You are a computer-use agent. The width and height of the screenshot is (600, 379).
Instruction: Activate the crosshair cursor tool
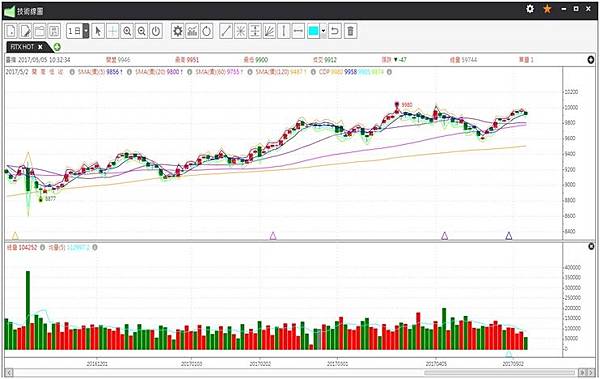112,31
